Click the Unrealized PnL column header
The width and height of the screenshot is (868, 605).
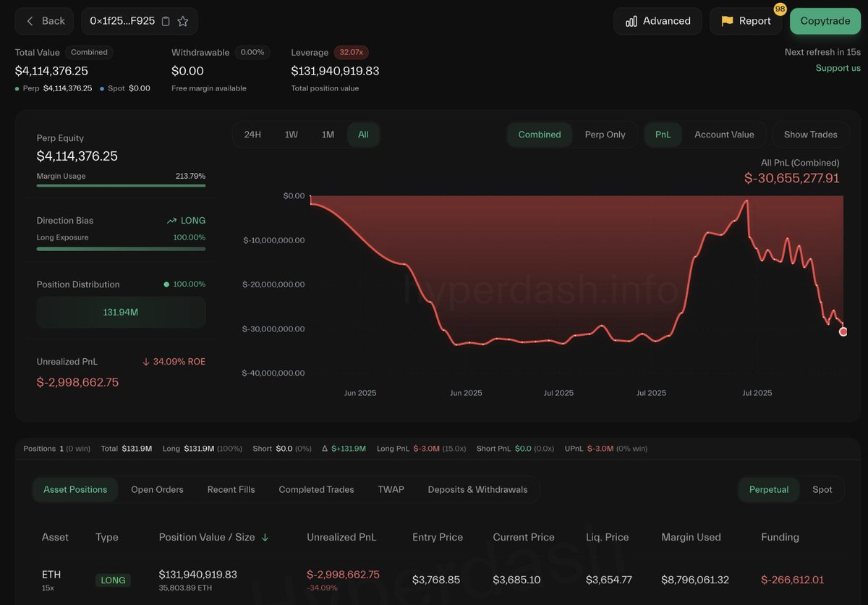click(x=341, y=537)
